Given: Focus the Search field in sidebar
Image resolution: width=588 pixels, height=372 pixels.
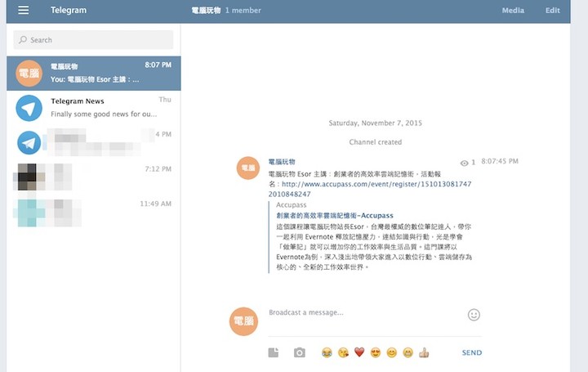Looking at the screenshot, I should point(94,39).
